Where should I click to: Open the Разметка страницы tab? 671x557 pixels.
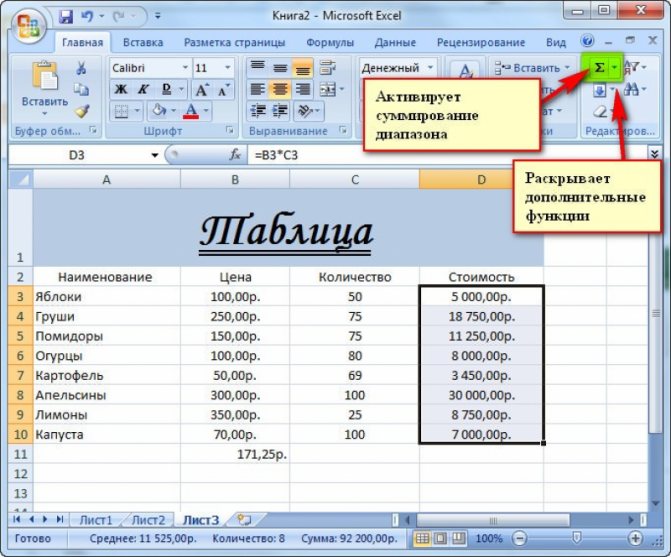[x=235, y=42]
